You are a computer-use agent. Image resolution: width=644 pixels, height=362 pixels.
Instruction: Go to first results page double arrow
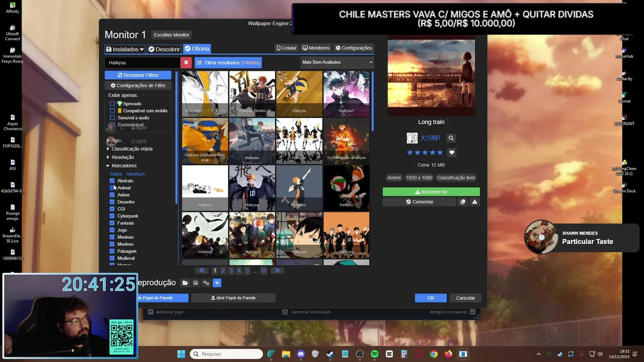click(202, 270)
